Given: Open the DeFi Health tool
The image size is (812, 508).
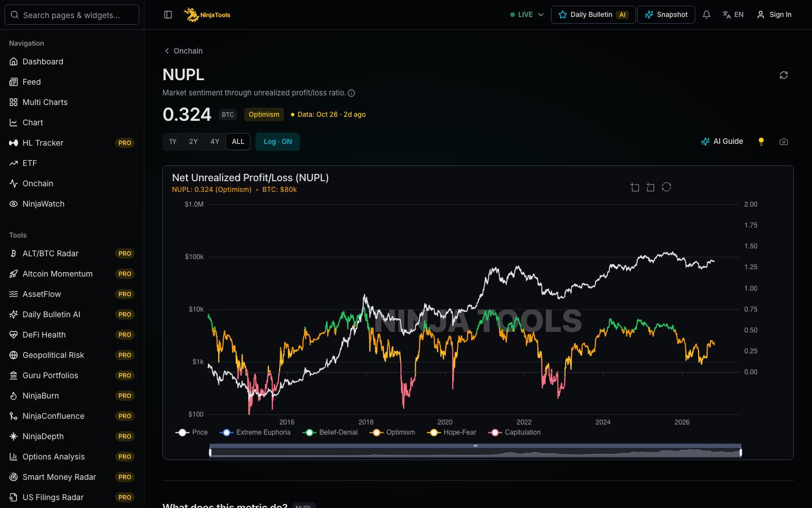Looking at the screenshot, I should 72,335.
